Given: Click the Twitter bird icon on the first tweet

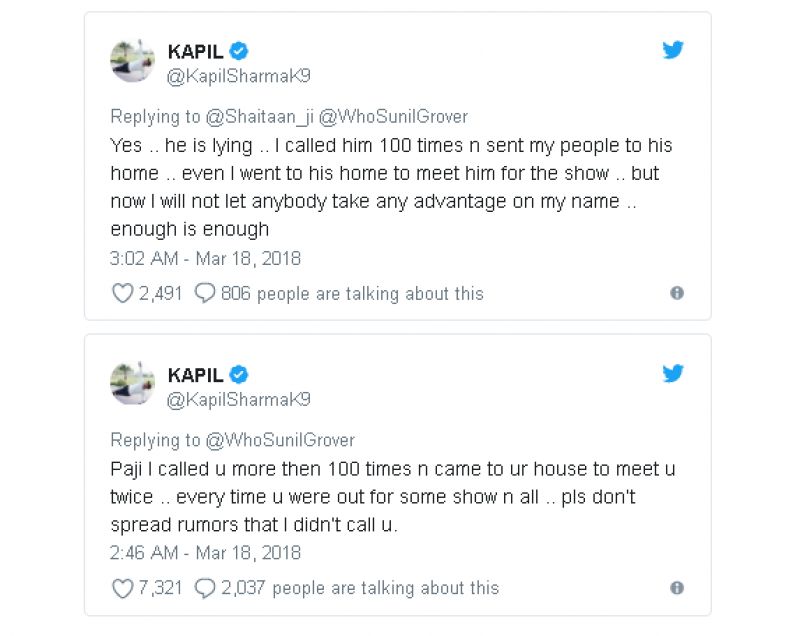Looking at the screenshot, I should tap(673, 49).
